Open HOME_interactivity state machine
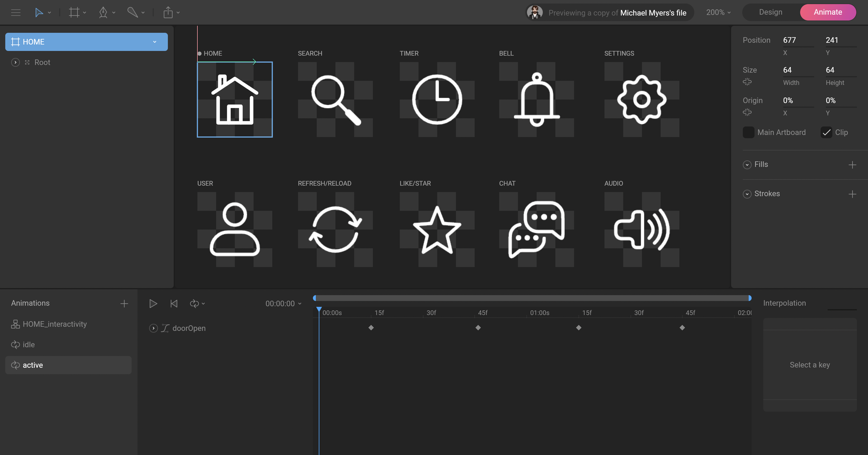The height and width of the screenshot is (455, 868). [x=55, y=324]
